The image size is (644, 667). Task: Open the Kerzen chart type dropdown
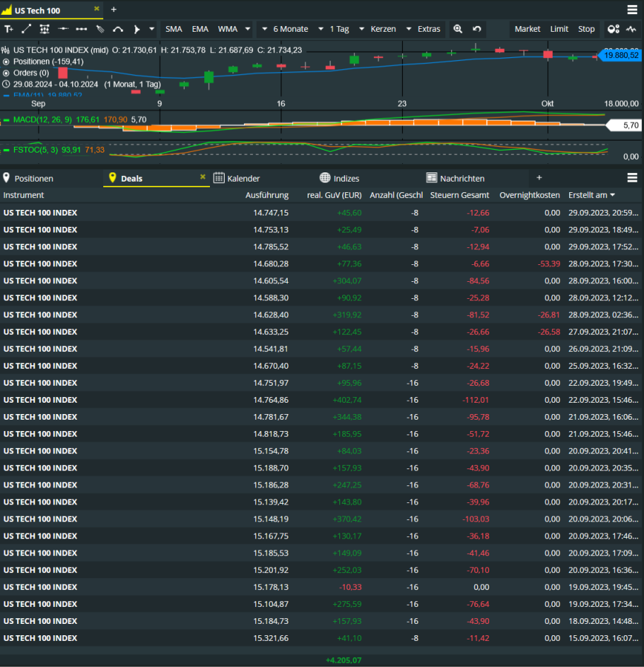[378, 29]
